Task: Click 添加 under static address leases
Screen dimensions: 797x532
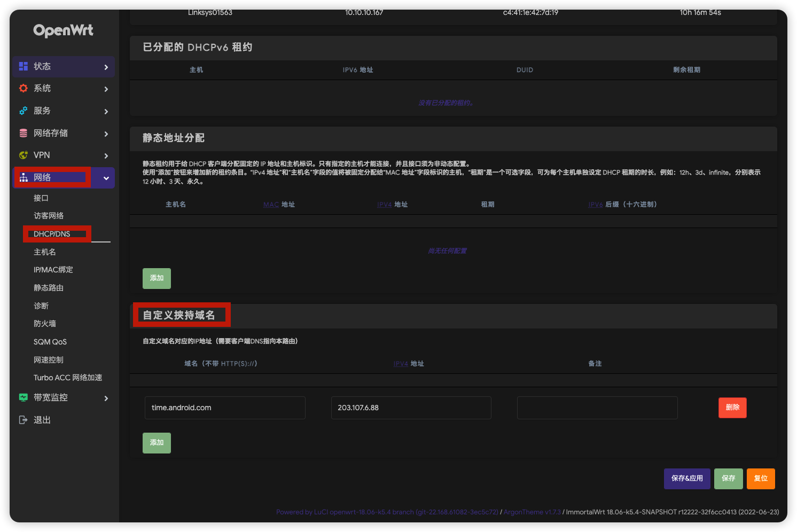Action: 157,278
